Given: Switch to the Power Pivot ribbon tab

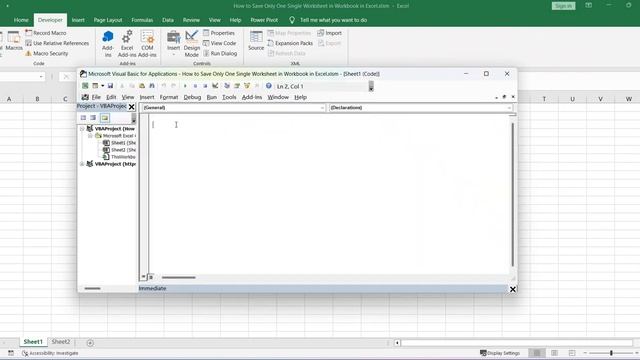Looking at the screenshot, I should click(x=264, y=20).
